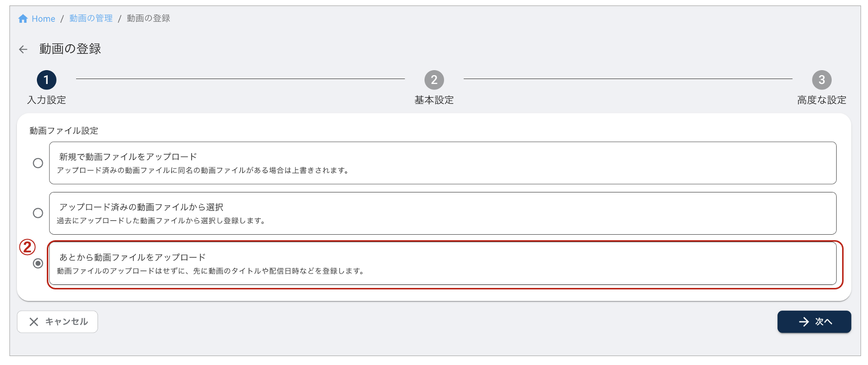Click the あとから動画ファイルをアップロード option card
Image resolution: width=868 pixels, height=365 pixels.
click(442, 264)
